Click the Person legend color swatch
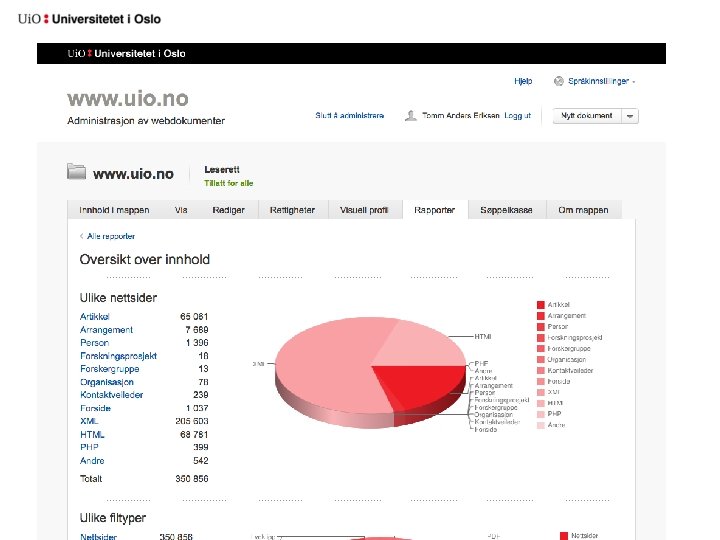Viewport: 720px width, 540px height. tap(540, 327)
